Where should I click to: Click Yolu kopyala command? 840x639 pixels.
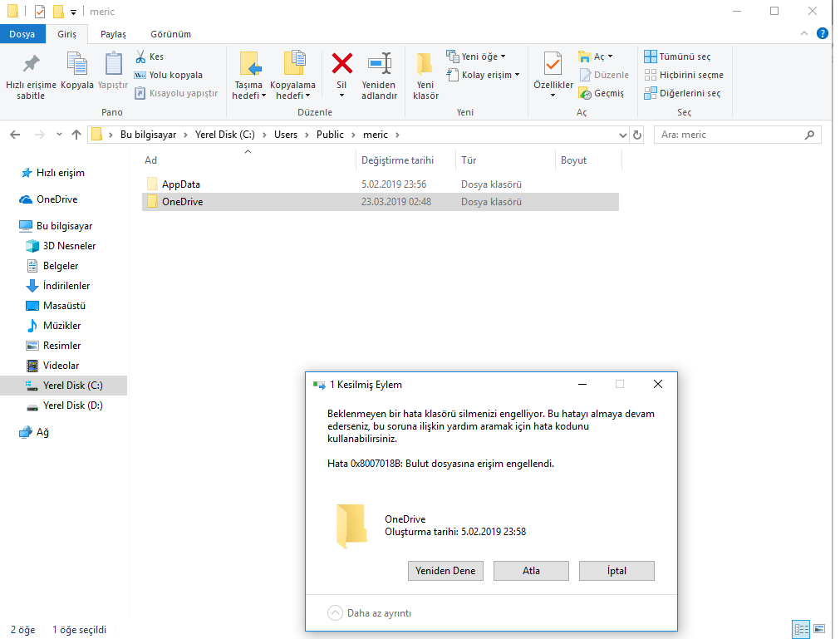(x=168, y=75)
